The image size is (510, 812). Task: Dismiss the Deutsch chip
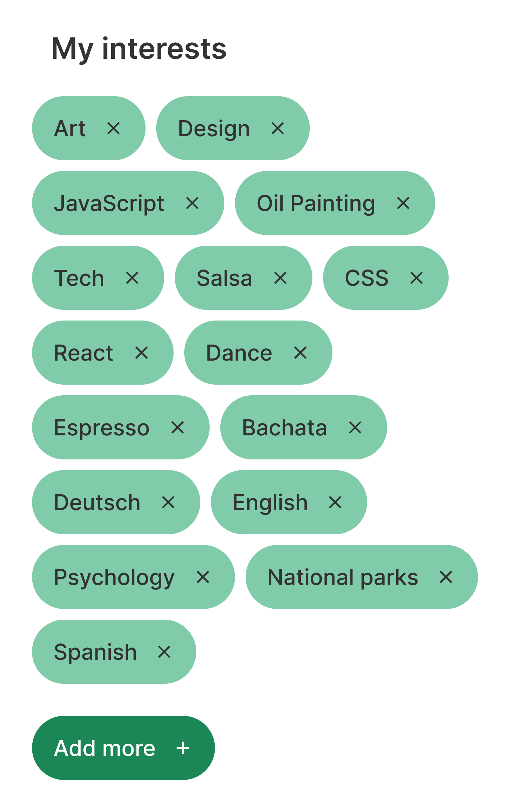[x=168, y=502]
